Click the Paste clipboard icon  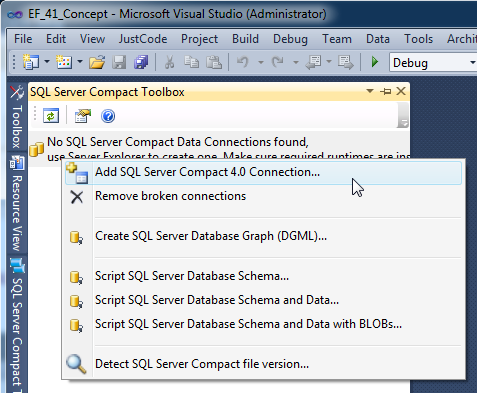pos(214,62)
